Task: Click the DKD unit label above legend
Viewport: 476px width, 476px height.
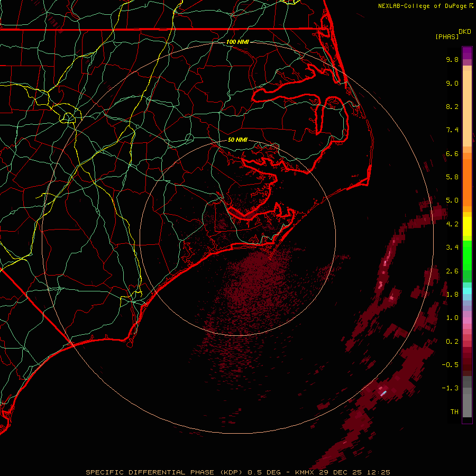Action: (465, 32)
